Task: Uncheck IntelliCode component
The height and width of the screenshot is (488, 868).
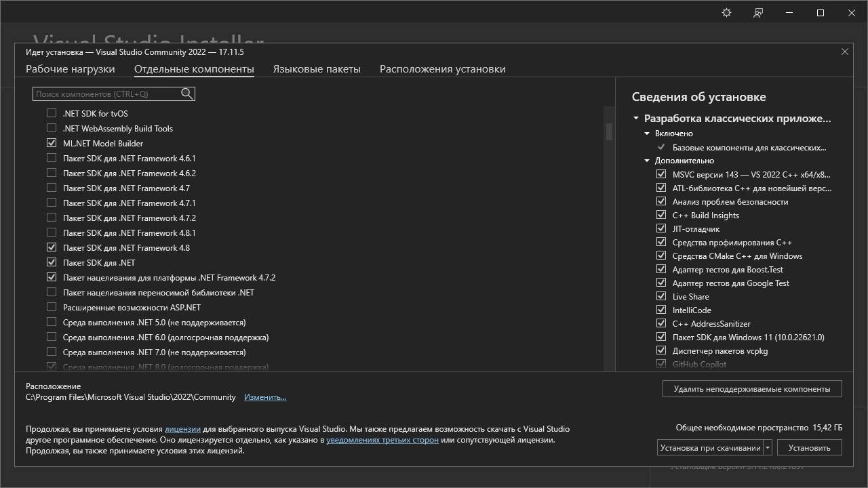Action: pos(661,310)
